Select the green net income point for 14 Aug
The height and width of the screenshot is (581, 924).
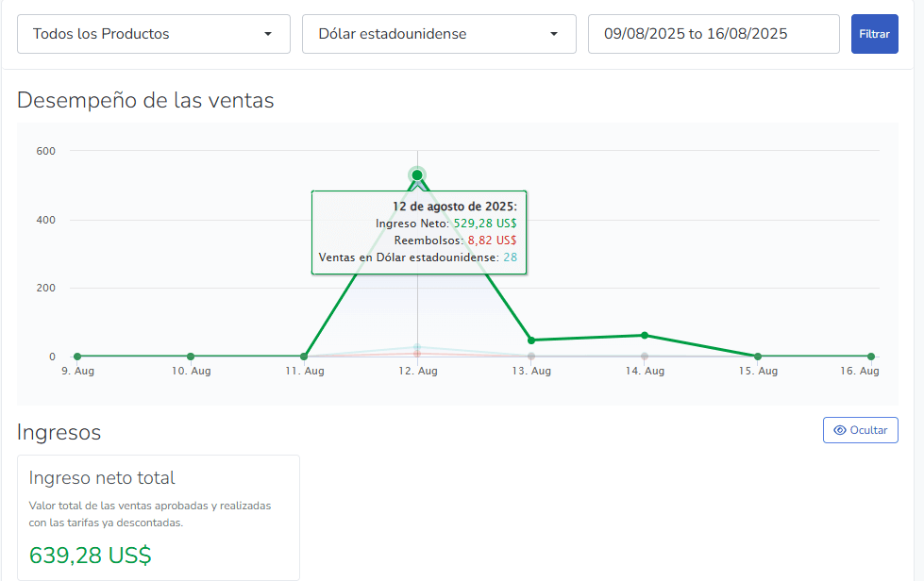click(645, 335)
